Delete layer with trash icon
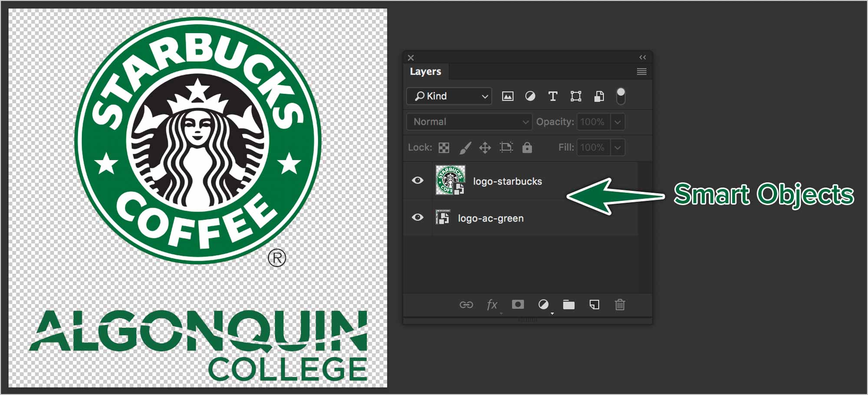868x395 pixels. 620,305
